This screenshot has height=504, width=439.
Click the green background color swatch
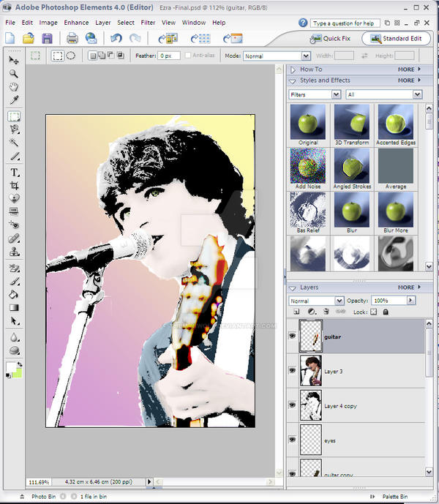(x=17, y=373)
